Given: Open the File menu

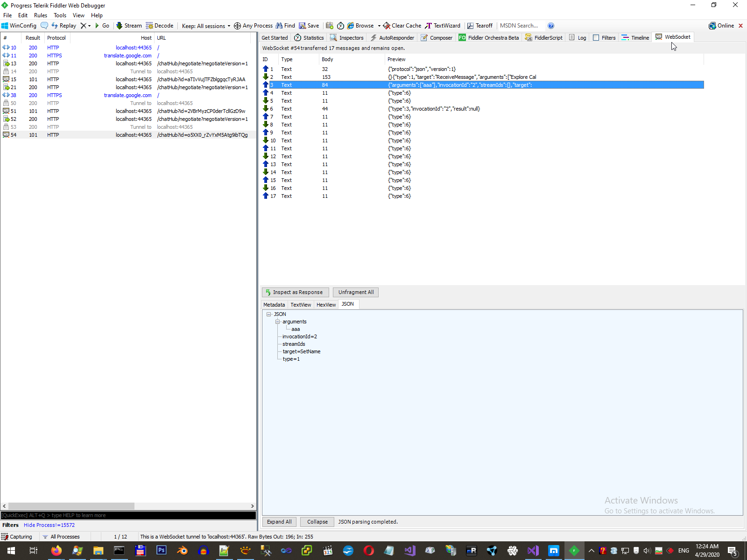Looking at the screenshot, I should (x=7, y=15).
